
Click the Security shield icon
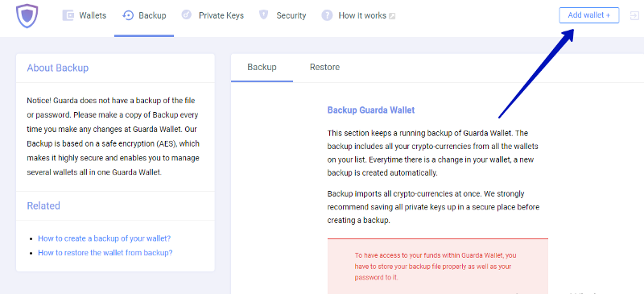point(264,15)
